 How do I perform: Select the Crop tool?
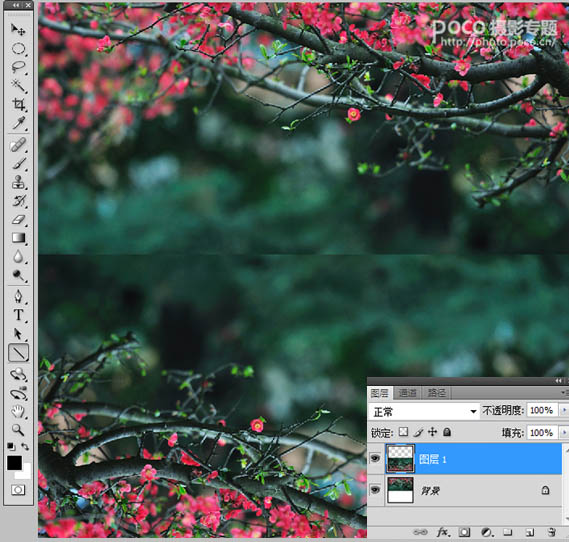[18, 104]
